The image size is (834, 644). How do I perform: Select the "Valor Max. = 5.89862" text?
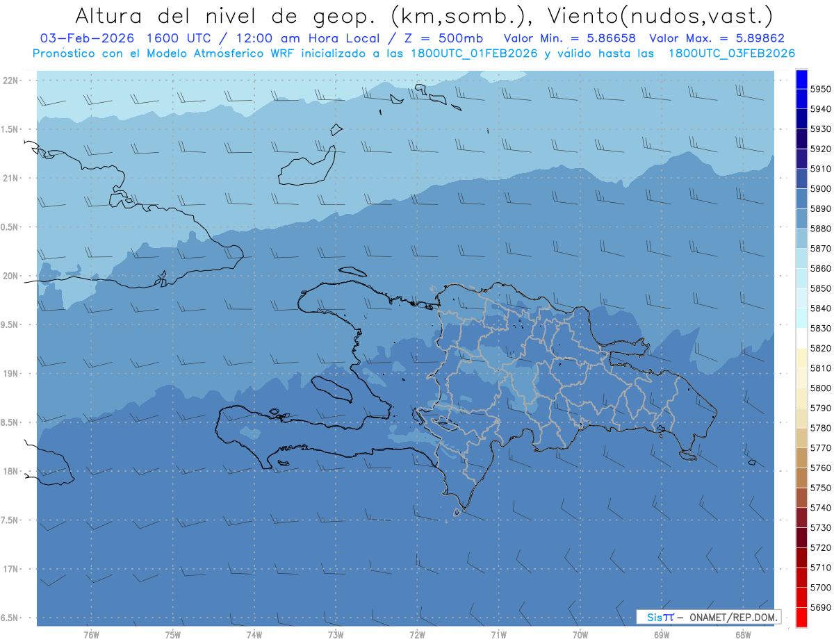coord(718,39)
